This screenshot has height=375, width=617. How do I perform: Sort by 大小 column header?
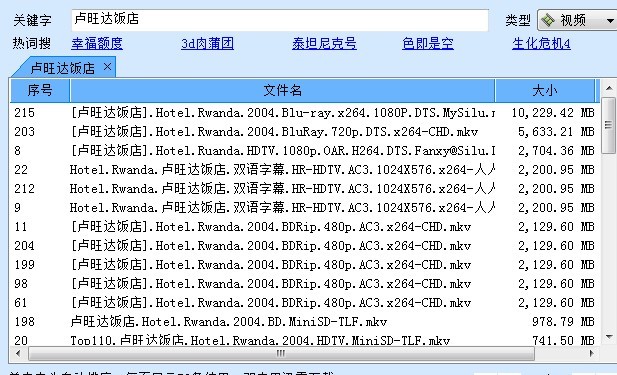545,91
